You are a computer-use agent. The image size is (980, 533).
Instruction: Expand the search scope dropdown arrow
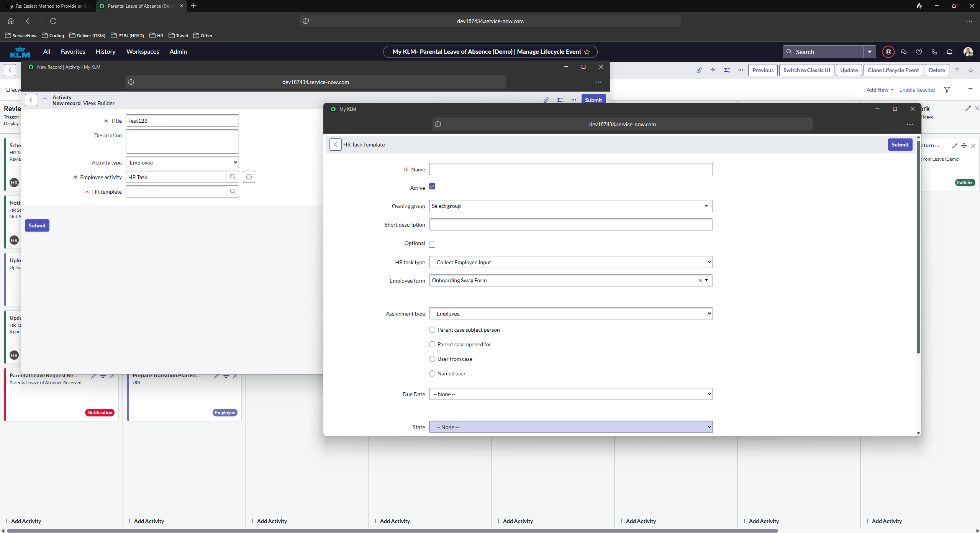click(x=870, y=52)
